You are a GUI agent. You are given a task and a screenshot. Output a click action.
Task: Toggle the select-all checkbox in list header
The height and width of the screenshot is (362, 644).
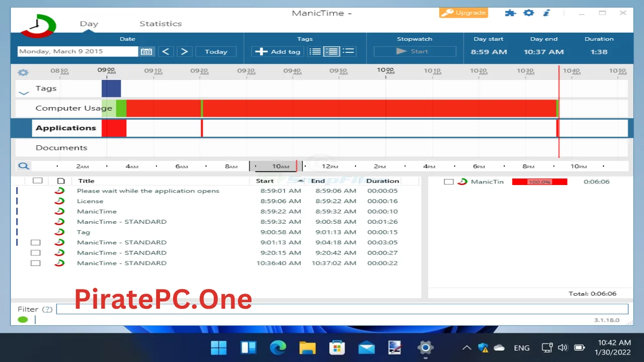38,180
